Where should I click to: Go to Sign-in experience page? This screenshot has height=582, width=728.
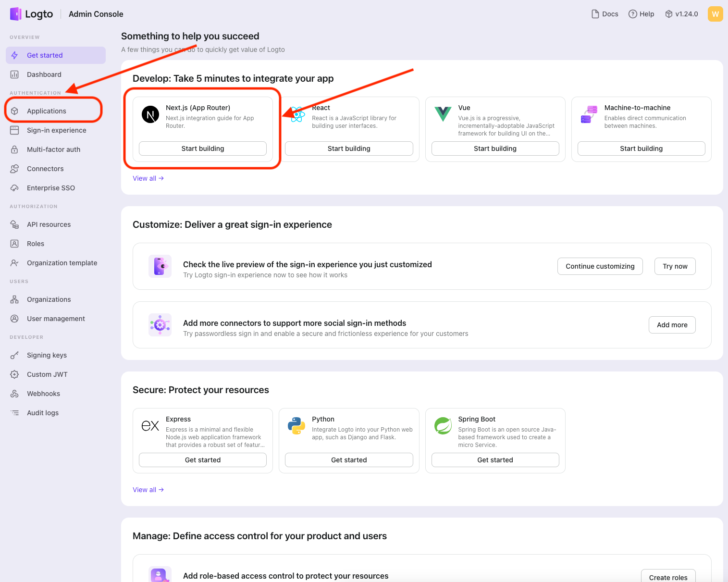point(56,130)
